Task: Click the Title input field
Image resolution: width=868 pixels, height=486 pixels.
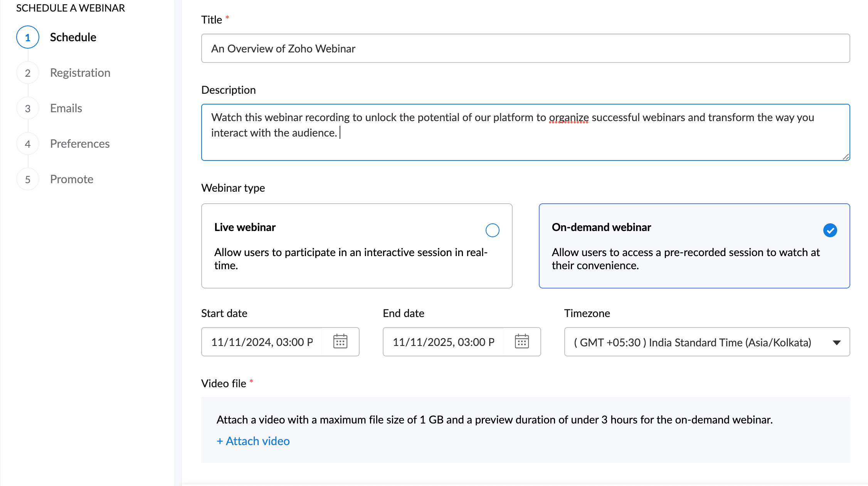Action: pyautogui.click(x=525, y=49)
